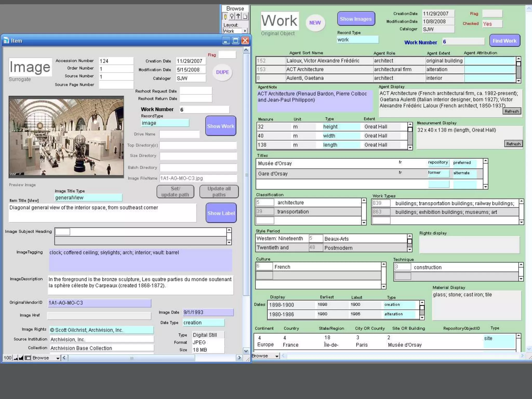This screenshot has width=532, height=399.
Task: Click the Show Images button
Action: [x=356, y=19]
